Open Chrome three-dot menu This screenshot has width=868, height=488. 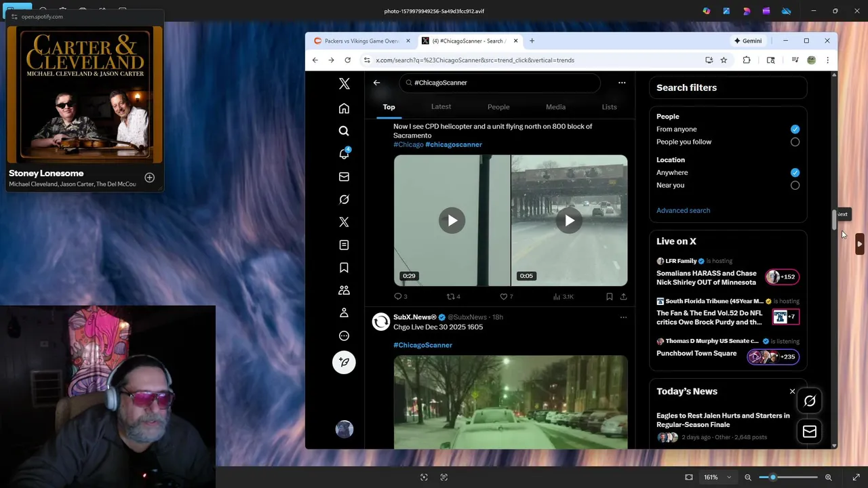(827, 60)
